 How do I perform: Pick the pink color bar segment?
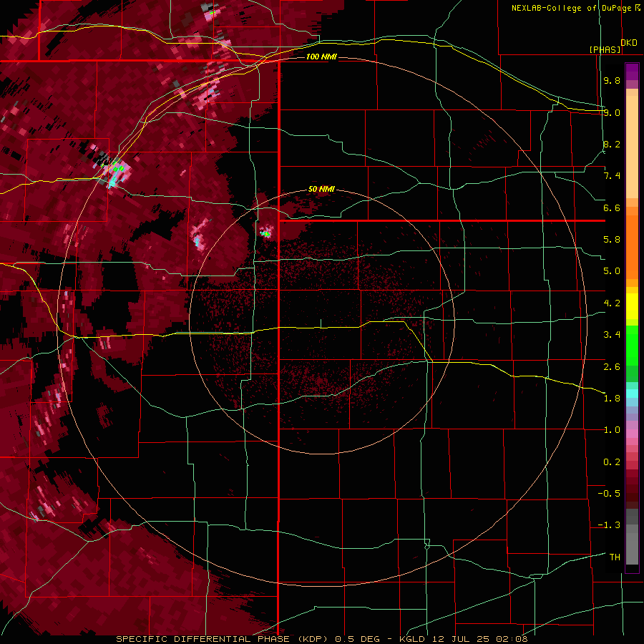(x=632, y=434)
